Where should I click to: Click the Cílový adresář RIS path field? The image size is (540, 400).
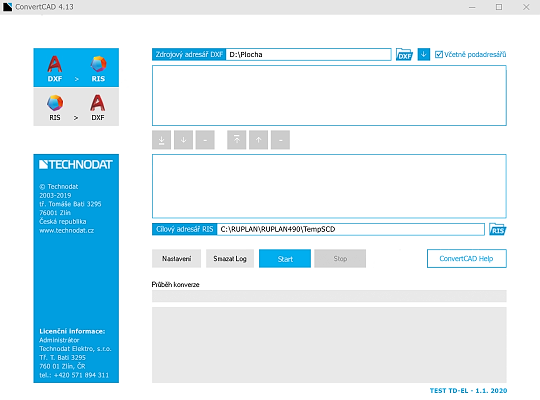click(351, 229)
